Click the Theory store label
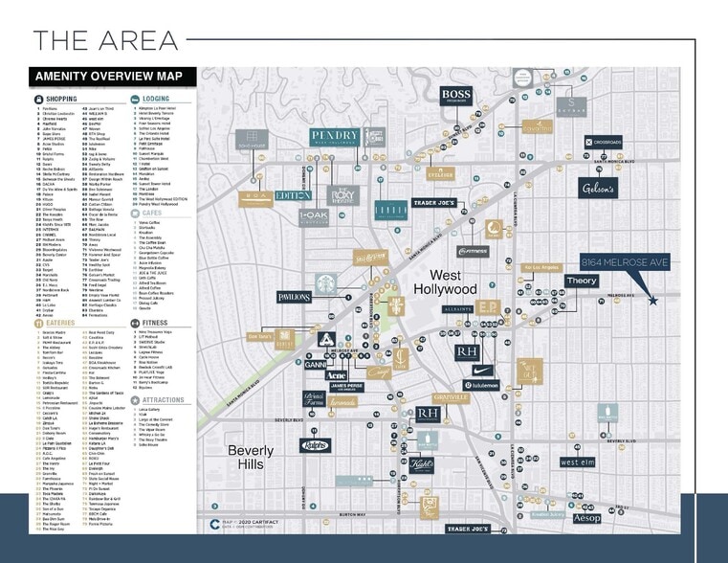Screen dimensions: 728x563 coord(580,281)
